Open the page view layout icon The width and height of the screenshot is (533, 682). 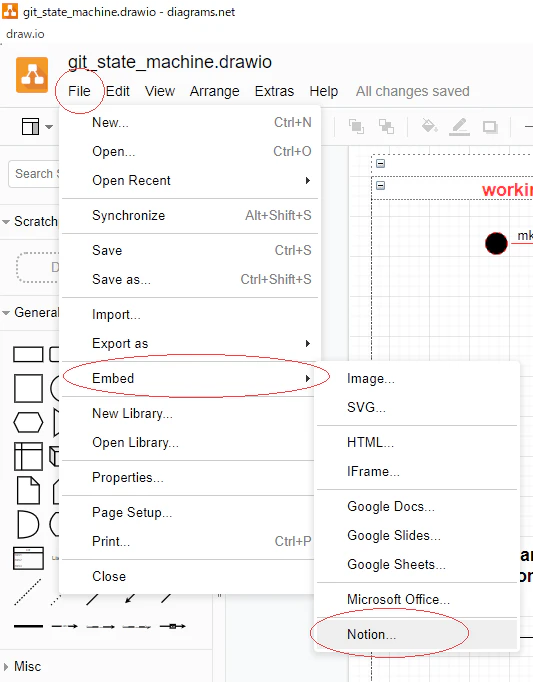point(30,127)
